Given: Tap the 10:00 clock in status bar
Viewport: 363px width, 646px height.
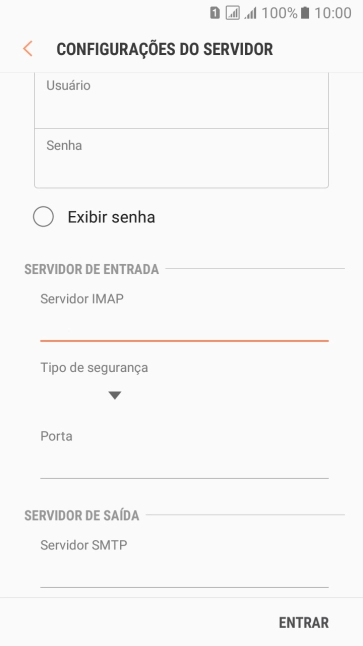Looking at the screenshot, I should [333, 13].
